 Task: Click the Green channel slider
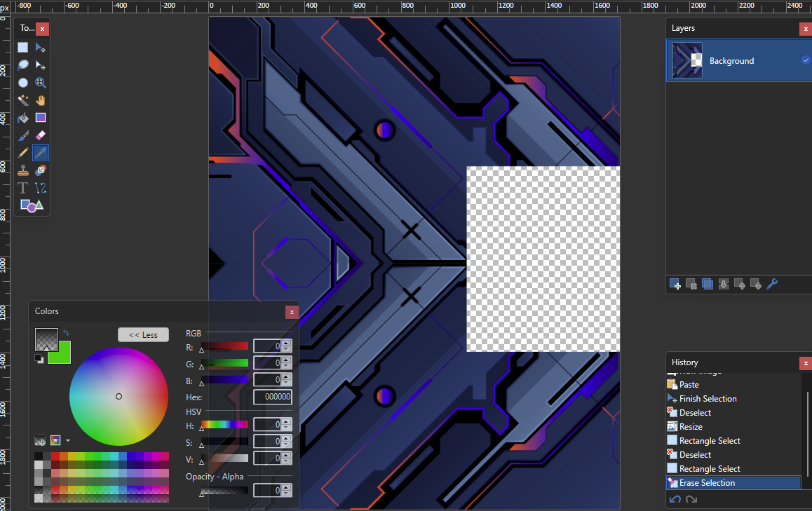pos(225,363)
